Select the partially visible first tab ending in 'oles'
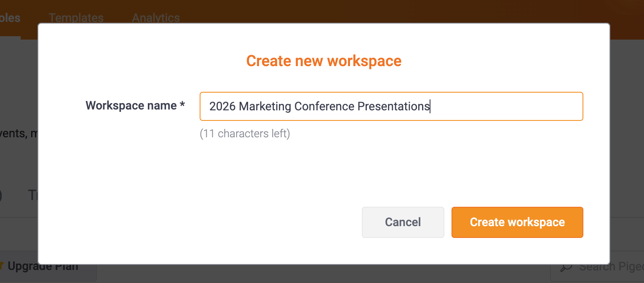The image size is (644, 283). (x=10, y=18)
